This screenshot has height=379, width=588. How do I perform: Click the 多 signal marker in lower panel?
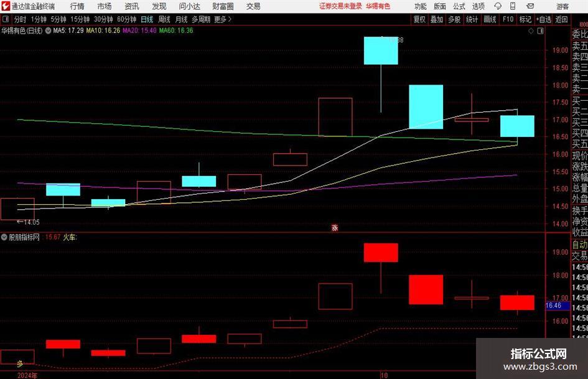click(20, 363)
